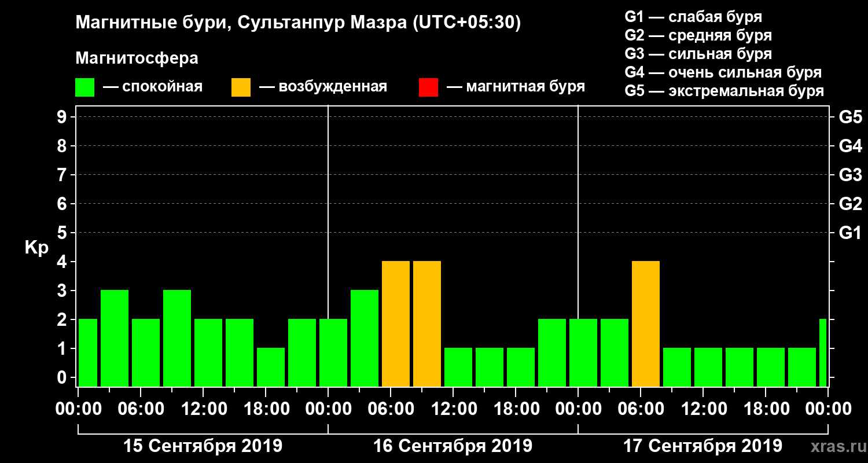Click the first Kp 3 bar on 15 Сентября

[x=115, y=338]
